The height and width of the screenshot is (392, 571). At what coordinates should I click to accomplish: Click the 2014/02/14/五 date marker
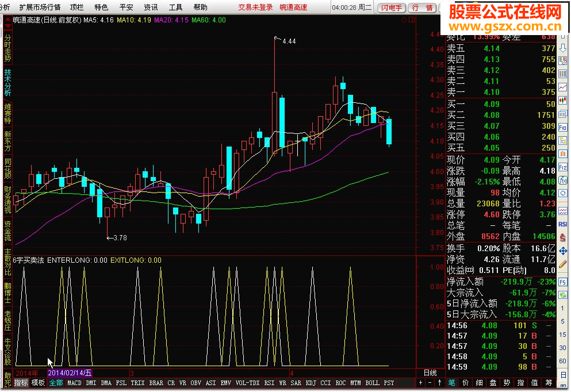coord(70,372)
